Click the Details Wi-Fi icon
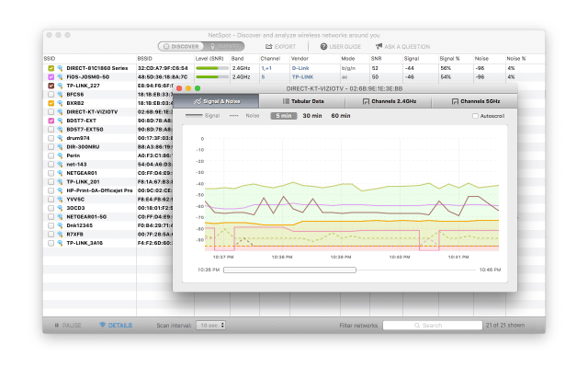588x368 pixels. pyautogui.click(x=102, y=325)
